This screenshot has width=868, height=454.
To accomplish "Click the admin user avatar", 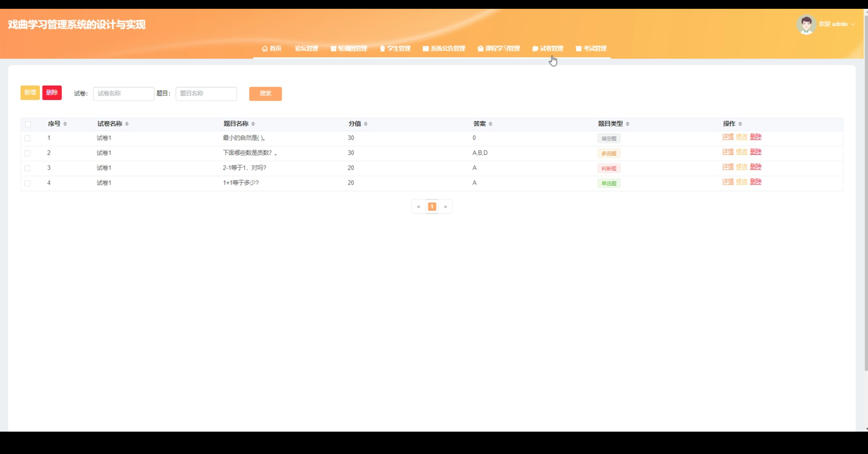I will 806,24.
